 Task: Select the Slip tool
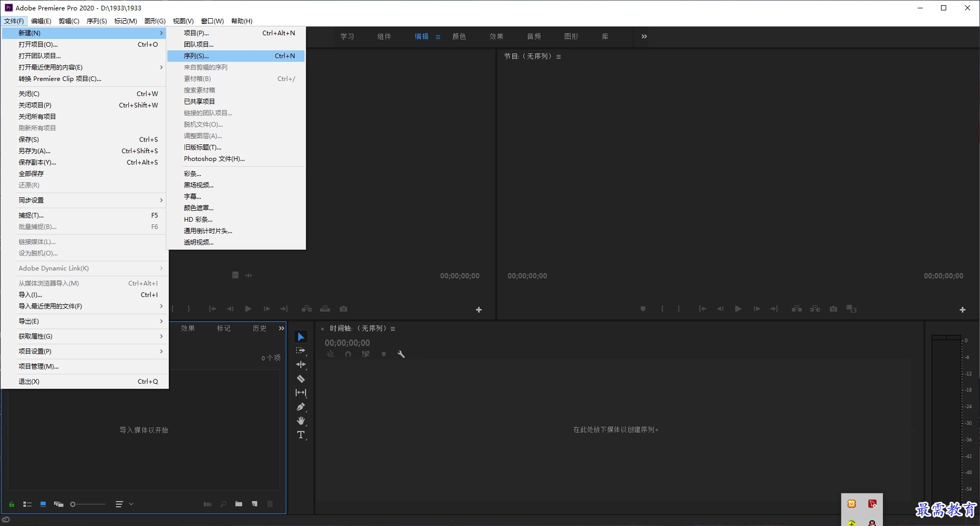[x=301, y=393]
